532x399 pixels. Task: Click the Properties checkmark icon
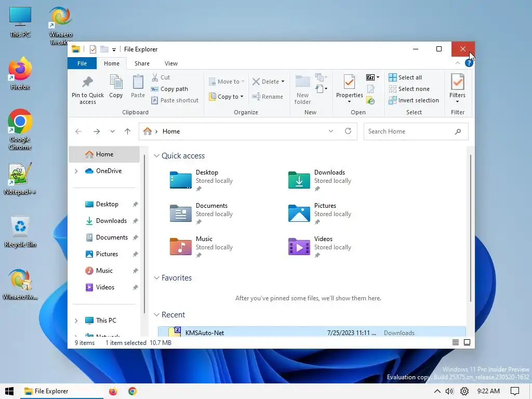pos(349,82)
